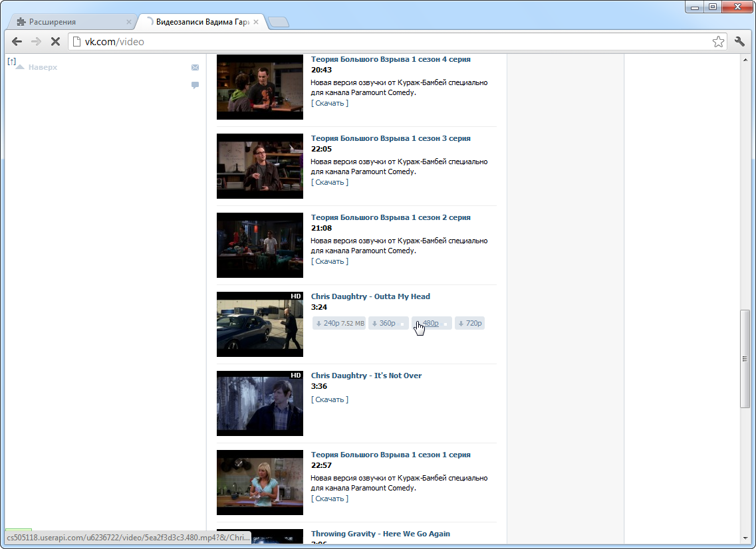Screen dimensions: 756x549
Task: Minimize the browser window
Action: coord(695,7)
